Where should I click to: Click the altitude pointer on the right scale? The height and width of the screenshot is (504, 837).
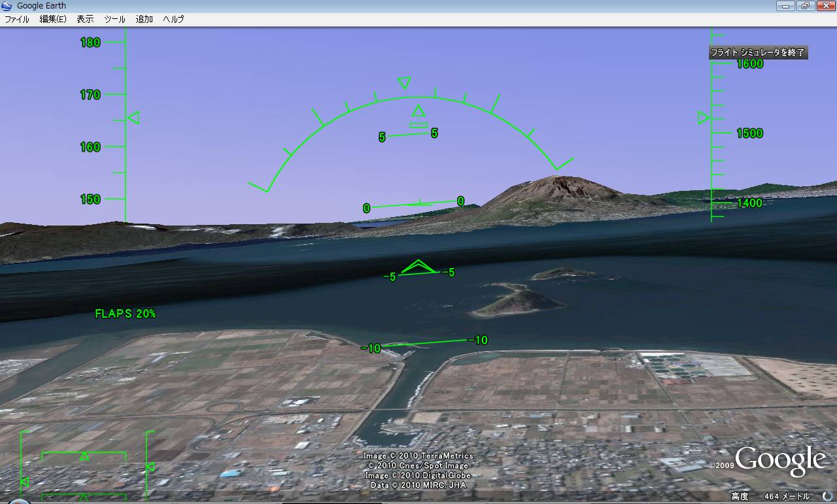704,118
